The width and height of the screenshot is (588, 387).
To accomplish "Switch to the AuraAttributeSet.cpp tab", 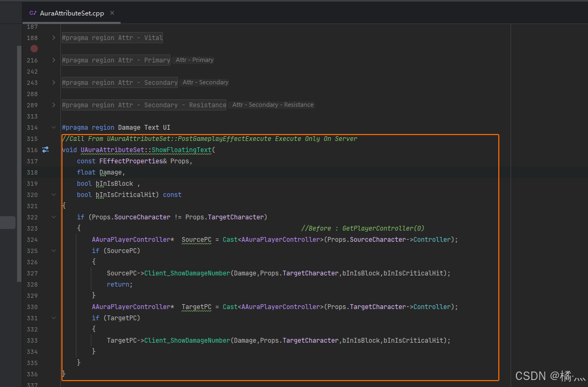I will (x=72, y=13).
